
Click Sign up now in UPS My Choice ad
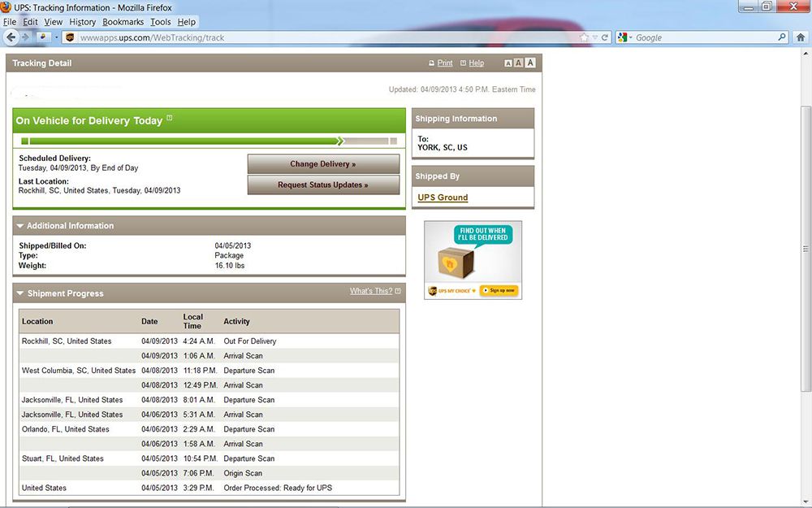click(x=499, y=290)
